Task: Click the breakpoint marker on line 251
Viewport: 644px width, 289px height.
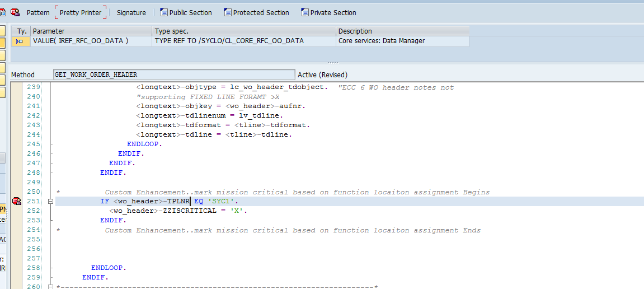Action: point(16,201)
